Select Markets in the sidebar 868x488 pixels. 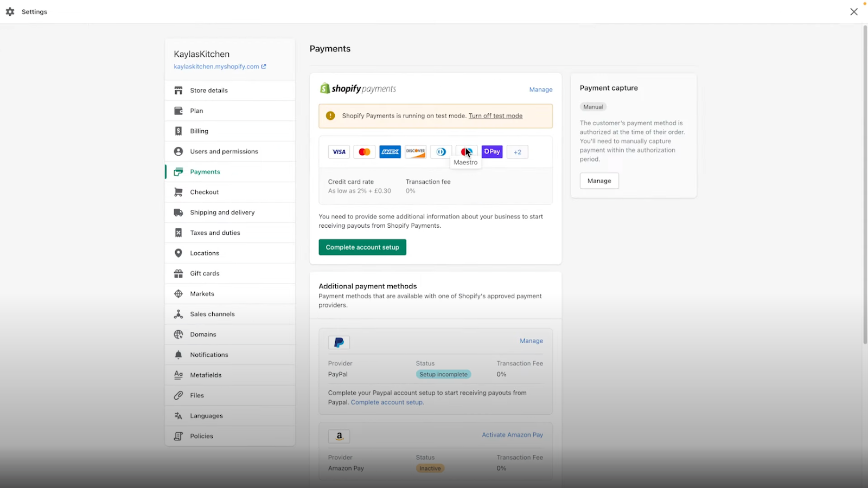tap(230, 294)
